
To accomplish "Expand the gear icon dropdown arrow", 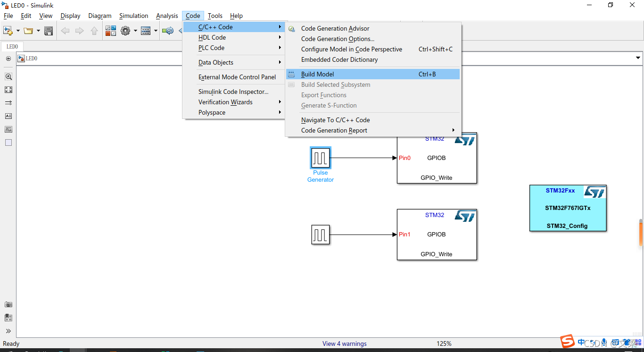I will coord(135,31).
